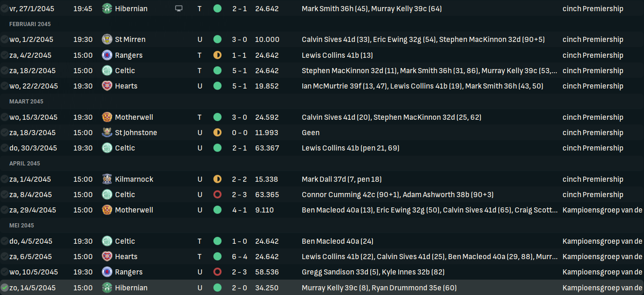This screenshot has height=295, width=644.
Task: Click the Rangers crest on the 4/2/2045 row
Action: [107, 55]
